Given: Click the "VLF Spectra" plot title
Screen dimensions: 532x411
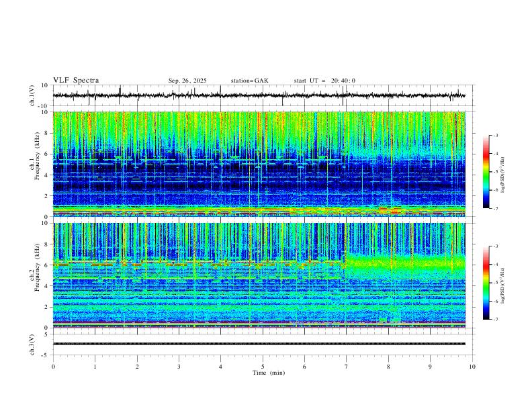Looking at the screenshot, I should 76,81.
